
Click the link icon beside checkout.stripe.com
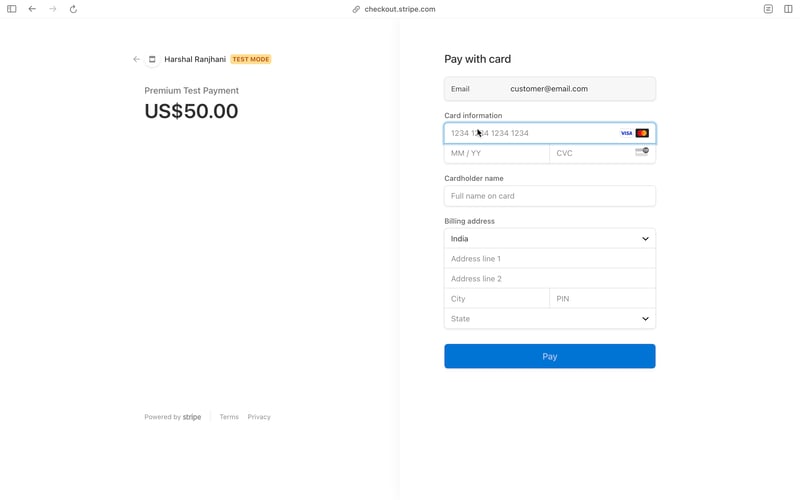point(356,9)
